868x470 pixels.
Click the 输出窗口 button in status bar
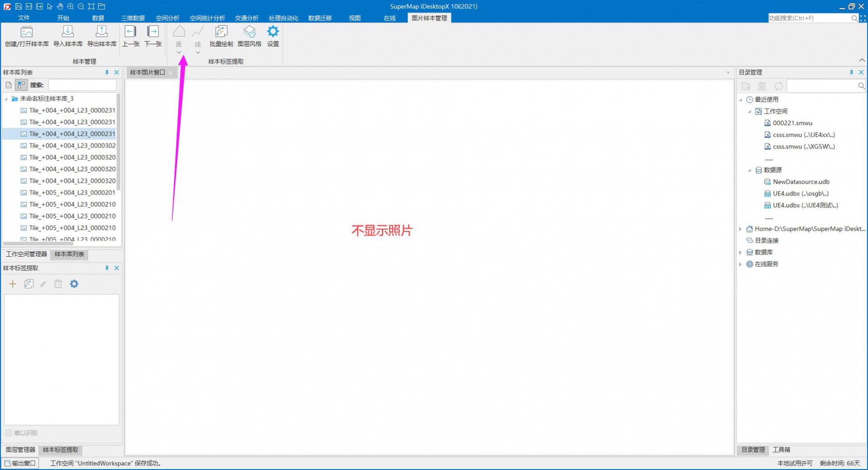(20, 463)
